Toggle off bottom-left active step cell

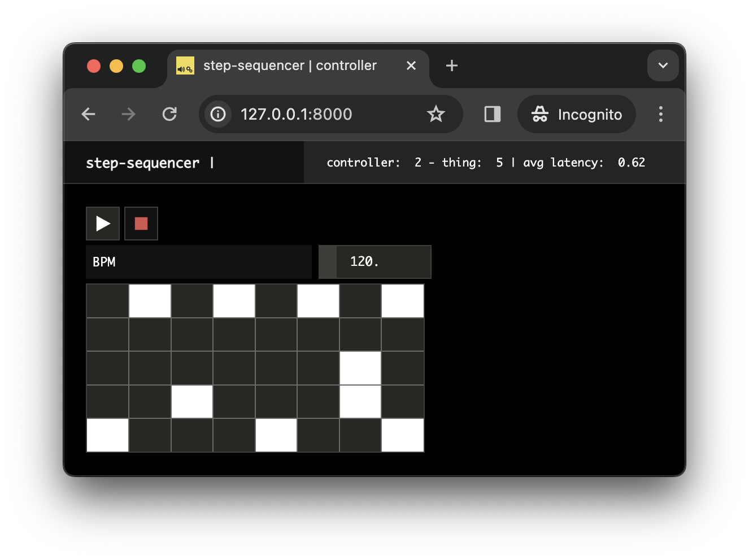[x=107, y=435]
